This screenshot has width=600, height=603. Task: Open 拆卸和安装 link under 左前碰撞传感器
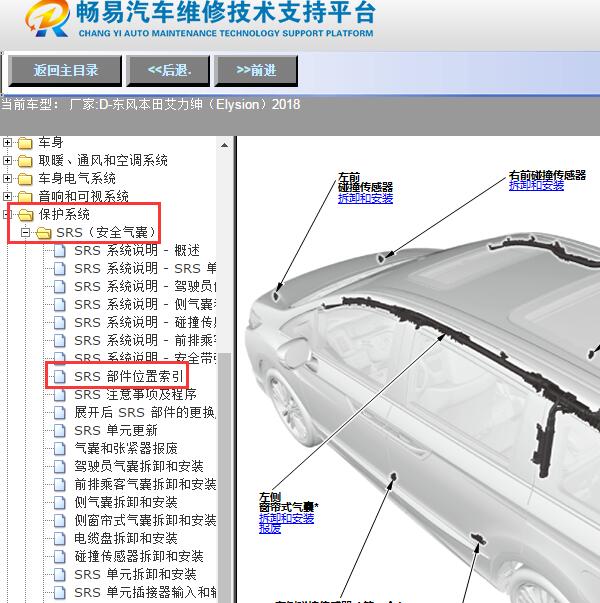tap(365, 198)
